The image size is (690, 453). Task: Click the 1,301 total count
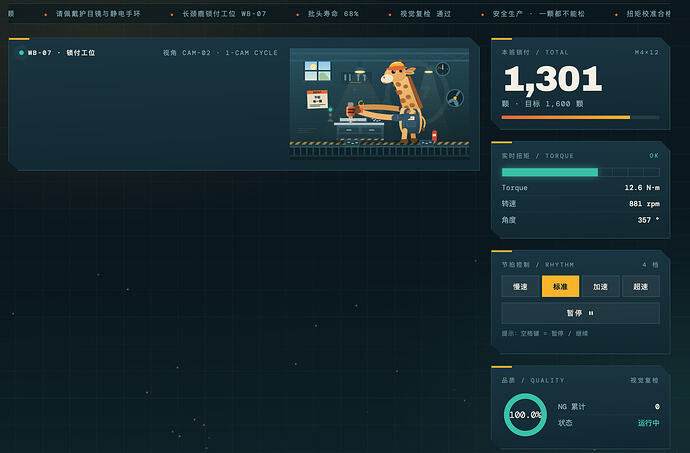(553, 79)
